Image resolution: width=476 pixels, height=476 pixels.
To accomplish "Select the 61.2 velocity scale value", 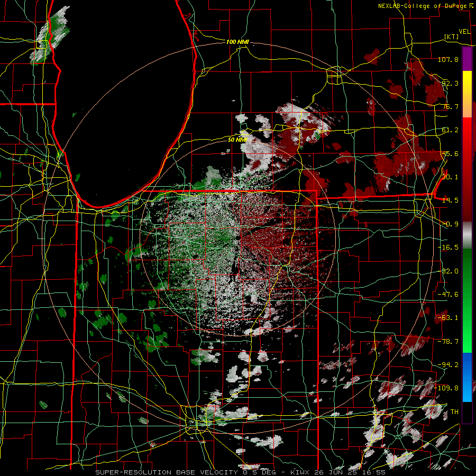I will pyautogui.click(x=450, y=130).
